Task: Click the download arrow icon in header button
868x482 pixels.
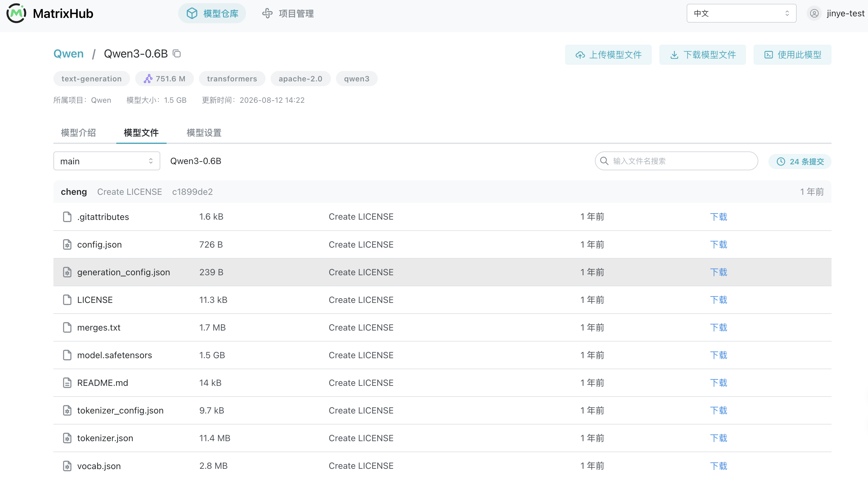Action: (674, 55)
